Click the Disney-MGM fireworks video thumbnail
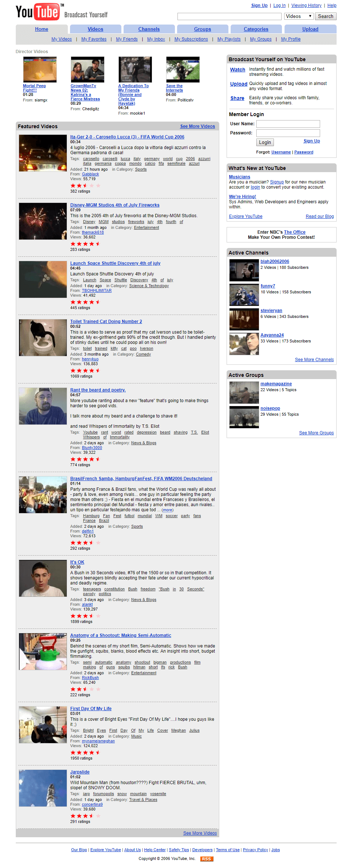352x868 pixels. click(x=43, y=221)
